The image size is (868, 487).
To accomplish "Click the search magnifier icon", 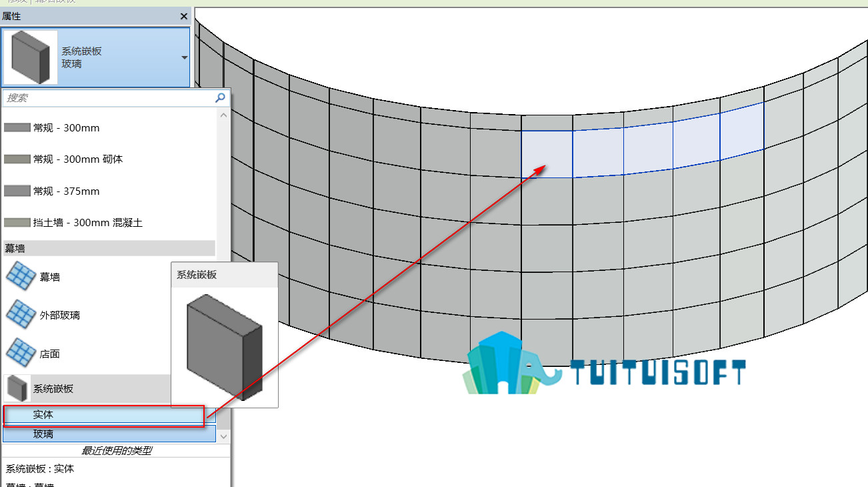I will 221,98.
